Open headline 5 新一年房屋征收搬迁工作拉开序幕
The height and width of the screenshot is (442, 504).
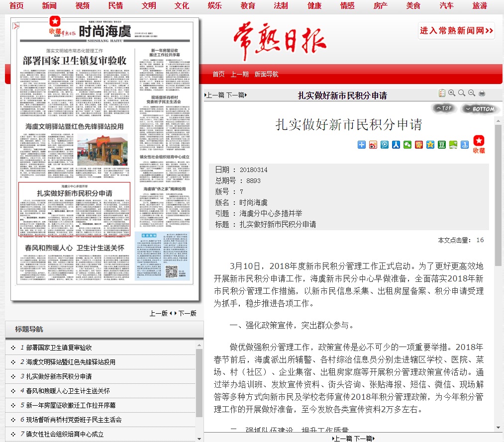tap(71, 405)
